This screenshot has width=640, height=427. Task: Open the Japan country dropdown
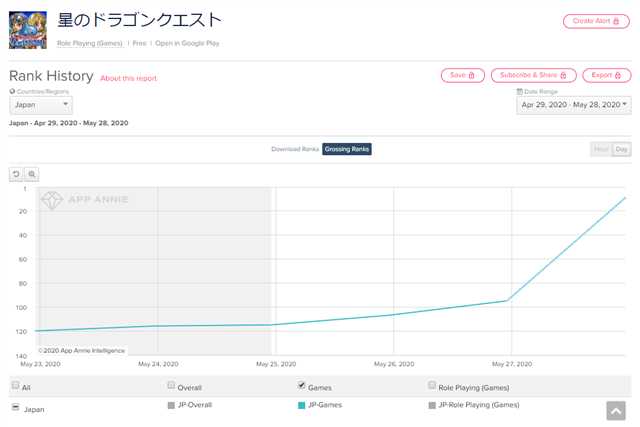[x=41, y=105]
